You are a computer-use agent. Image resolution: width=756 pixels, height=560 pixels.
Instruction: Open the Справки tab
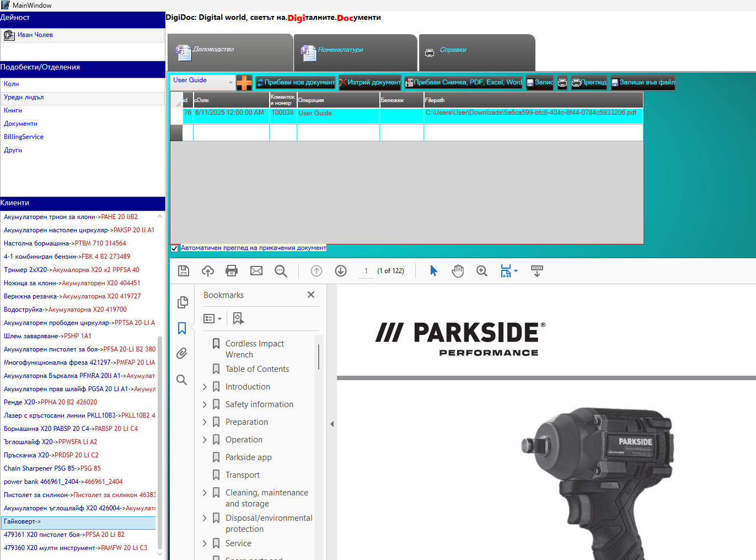point(453,50)
